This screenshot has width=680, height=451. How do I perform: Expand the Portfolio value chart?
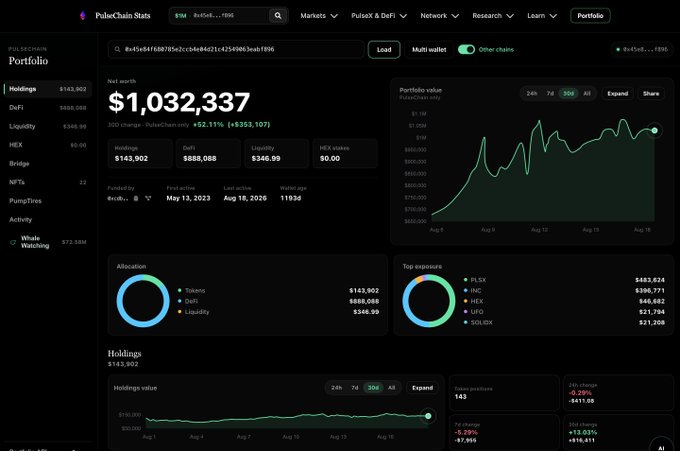[618, 94]
